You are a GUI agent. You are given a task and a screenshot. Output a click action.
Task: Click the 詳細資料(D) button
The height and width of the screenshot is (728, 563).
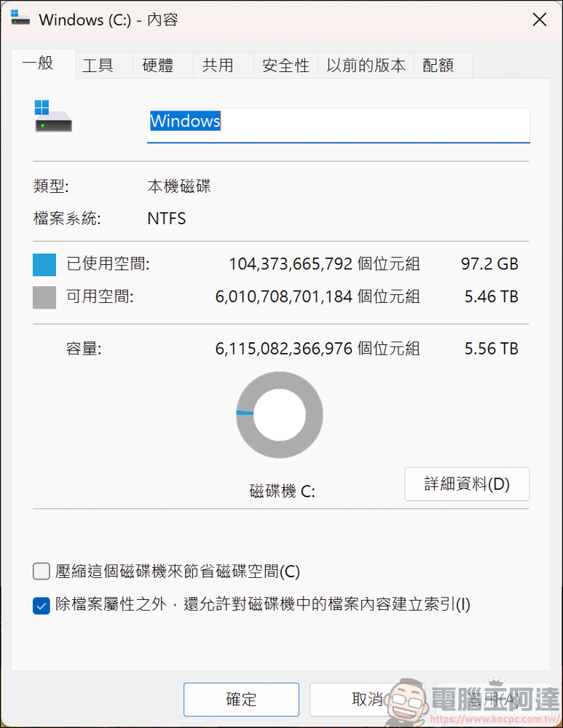click(467, 484)
